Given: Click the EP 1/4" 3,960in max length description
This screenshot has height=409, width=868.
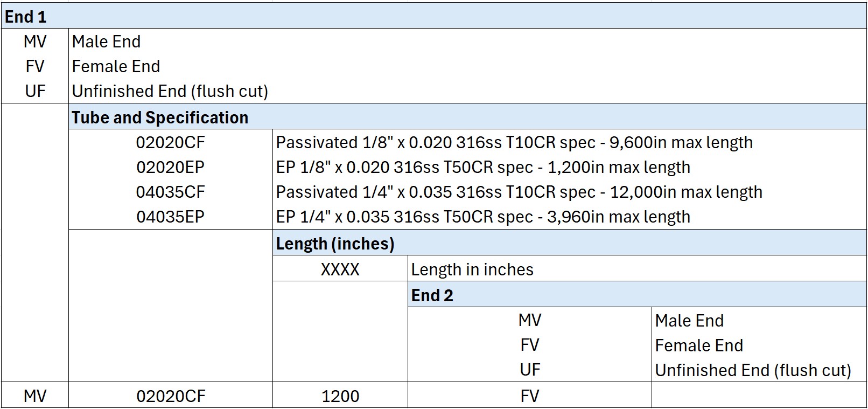Looking at the screenshot, I should point(483,217).
